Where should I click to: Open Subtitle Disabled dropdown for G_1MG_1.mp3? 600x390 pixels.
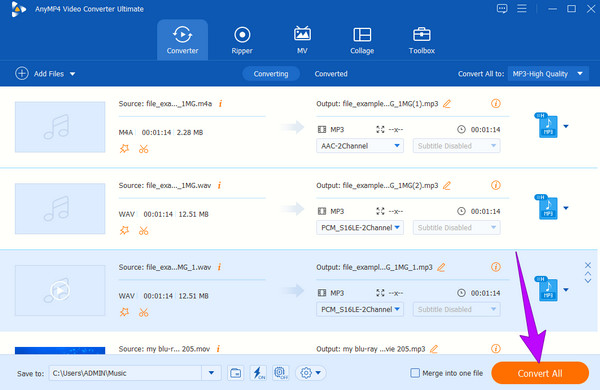coord(456,309)
